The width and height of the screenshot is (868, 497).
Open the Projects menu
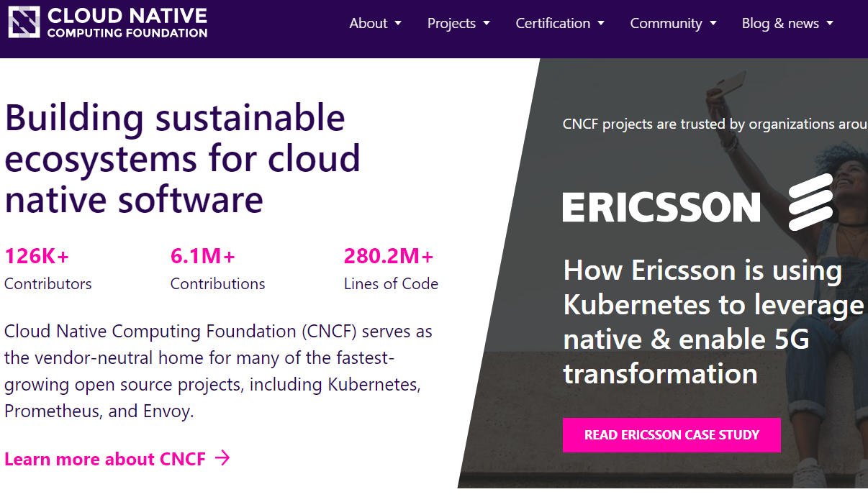451,23
